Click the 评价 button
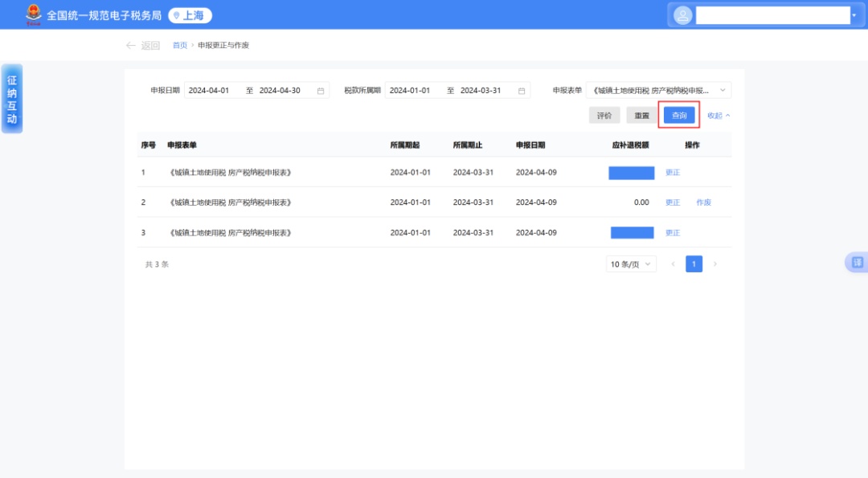The image size is (868, 478). [604, 116]
